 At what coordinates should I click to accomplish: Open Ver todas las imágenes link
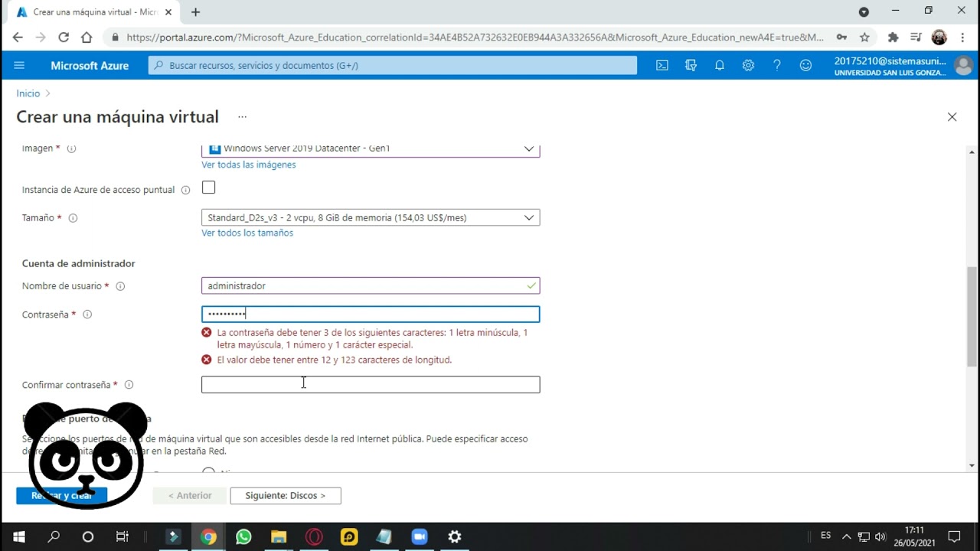click(x=248, y=165)
